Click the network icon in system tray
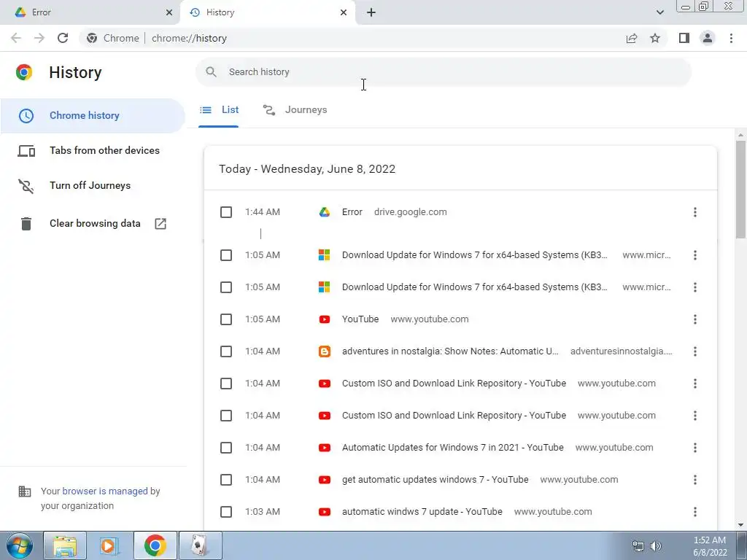The height and width of the screenshot is (560, 747). (638, 546)
